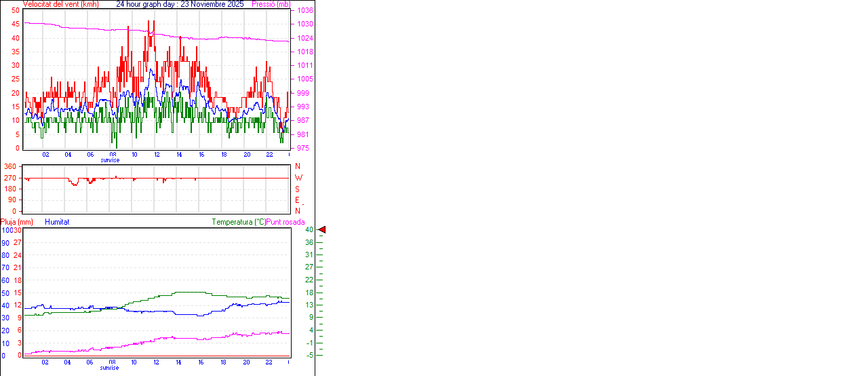The height and width of the screenshot is (376, 868).
Task: Select the green 'Temperatura (°C)' legend label
Action: [239, 222]
